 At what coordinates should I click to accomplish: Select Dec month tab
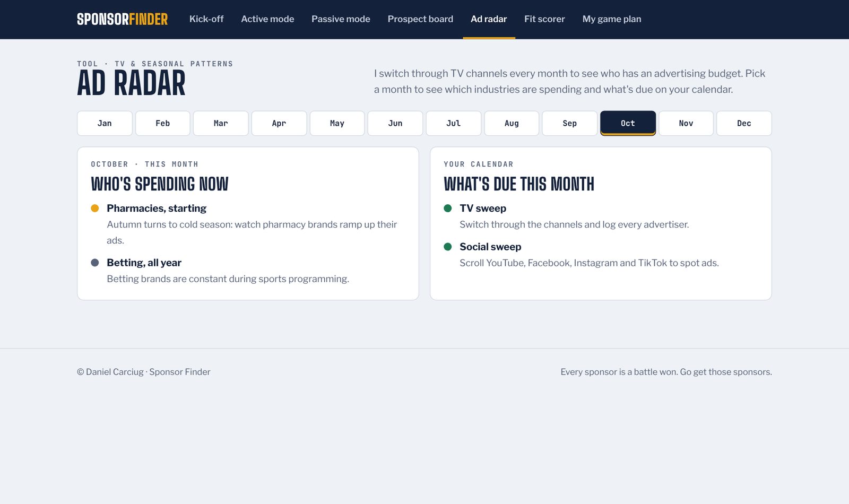[x=744, y=123]
